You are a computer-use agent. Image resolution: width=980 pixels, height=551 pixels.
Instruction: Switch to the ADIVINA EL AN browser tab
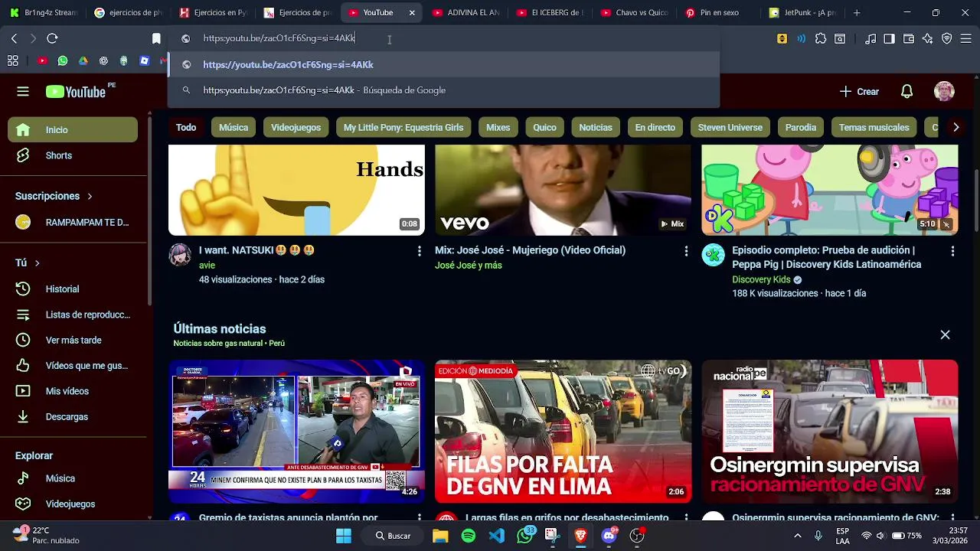pyautogui.click(x=465, y=13)
